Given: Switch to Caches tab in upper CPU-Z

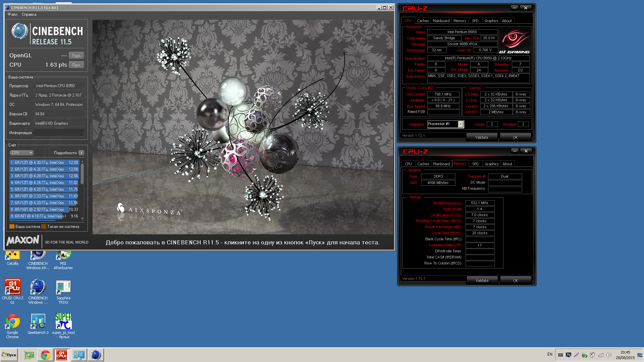Looking at the screenshot, I should coord(423,21).
